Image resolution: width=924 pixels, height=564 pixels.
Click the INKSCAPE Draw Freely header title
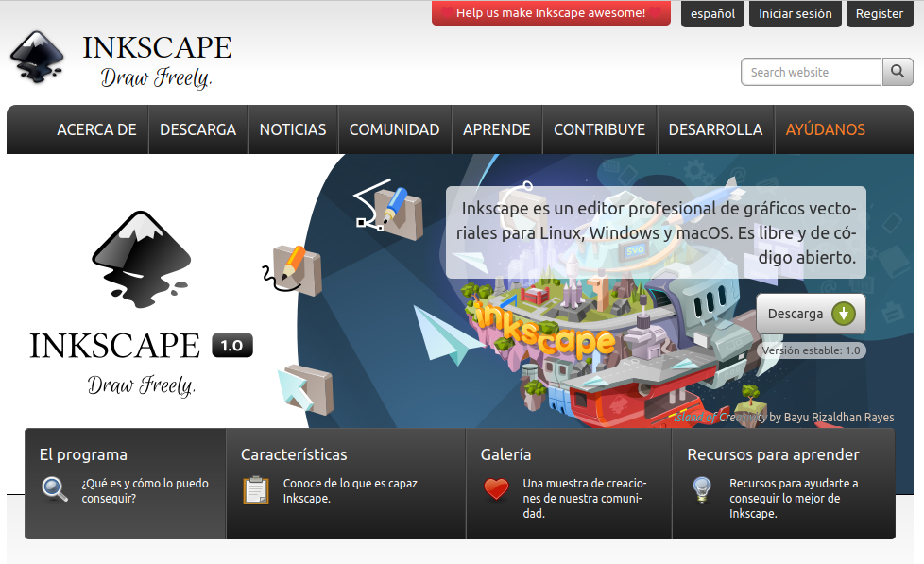[158, 61]
